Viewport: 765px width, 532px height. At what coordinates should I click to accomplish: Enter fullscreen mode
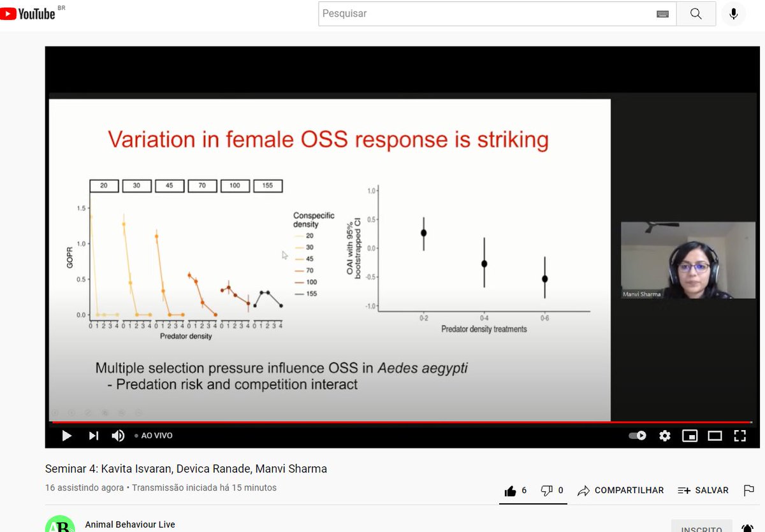(739, 436)
